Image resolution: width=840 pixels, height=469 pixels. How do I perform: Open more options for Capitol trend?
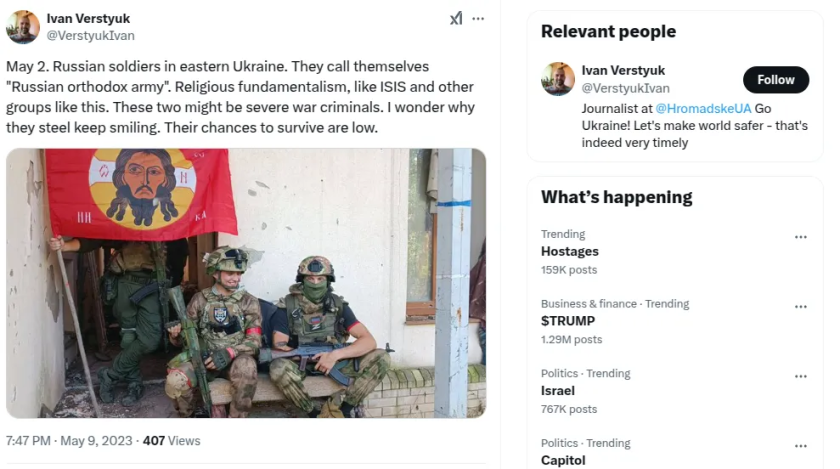tap(800, 446)
